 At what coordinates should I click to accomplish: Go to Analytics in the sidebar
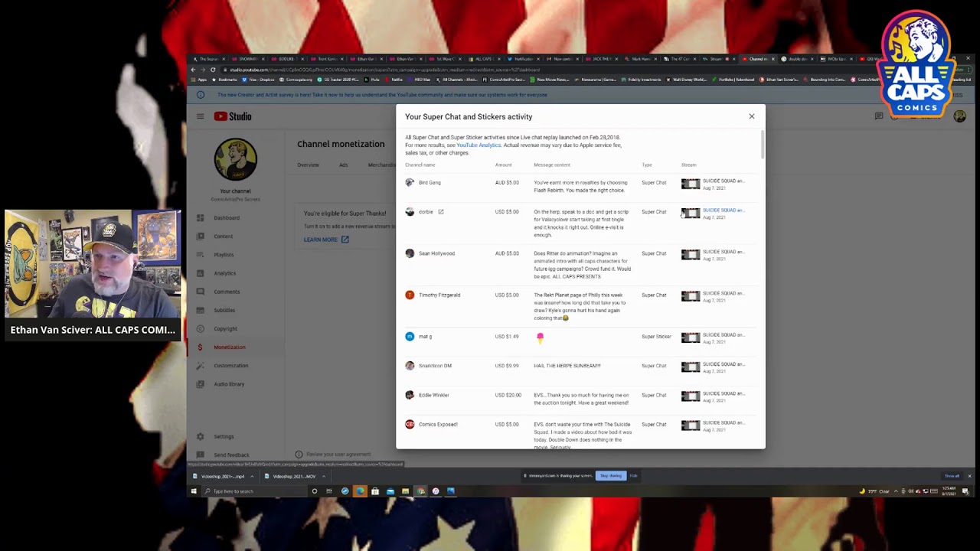point(224,273)
